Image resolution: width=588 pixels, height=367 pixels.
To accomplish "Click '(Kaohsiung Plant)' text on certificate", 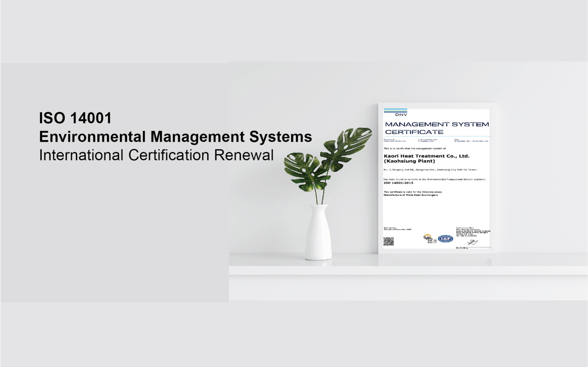I will click(409, 161).
